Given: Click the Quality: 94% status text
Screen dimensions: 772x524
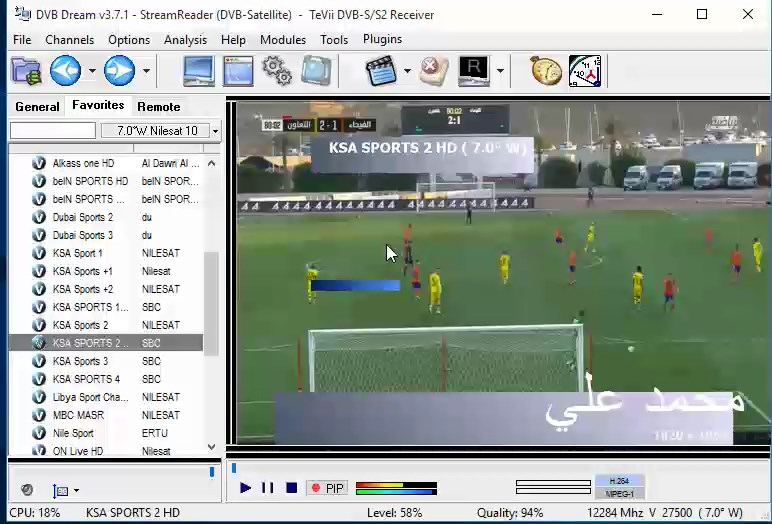Looking at the screenshot, I should click(x=510, y=513).
